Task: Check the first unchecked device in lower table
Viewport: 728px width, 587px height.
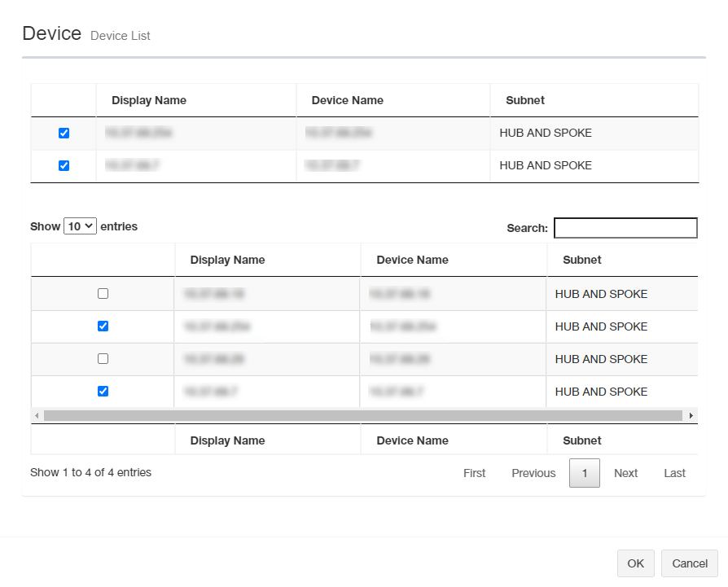Action: (103, 294)
